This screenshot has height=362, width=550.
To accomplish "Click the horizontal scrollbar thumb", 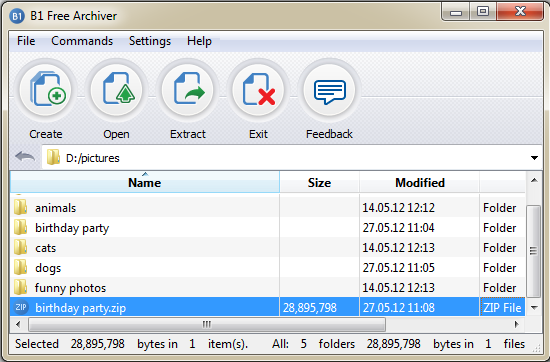I will (207, 324).
